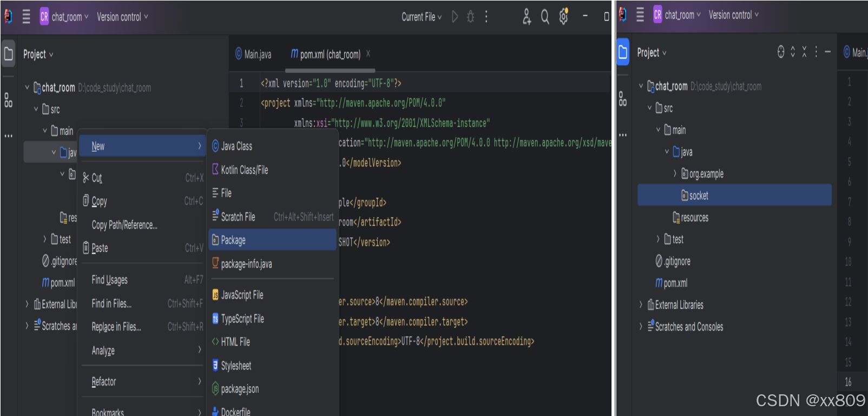Expand org.example package in right project tree
Screen dimensions: 868x416
point(675,173)
